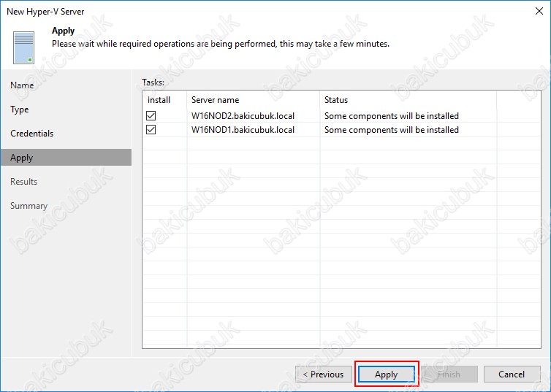
Task: Click the Apply button at bottom
Action: click(386, 374)
